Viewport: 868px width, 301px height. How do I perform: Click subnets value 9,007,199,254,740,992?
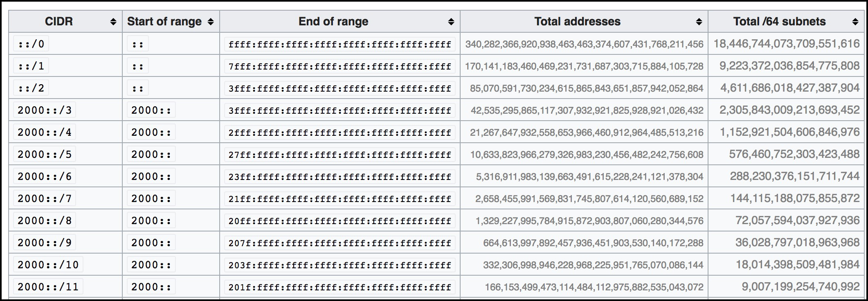(x=801, y=287)
